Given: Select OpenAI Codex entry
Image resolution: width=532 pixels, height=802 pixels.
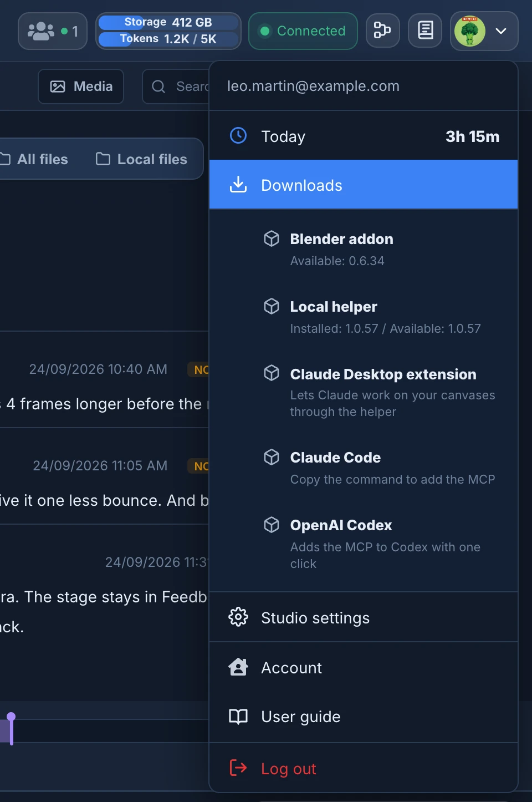Looking at the screenshot, I should (x=364, y=544).
